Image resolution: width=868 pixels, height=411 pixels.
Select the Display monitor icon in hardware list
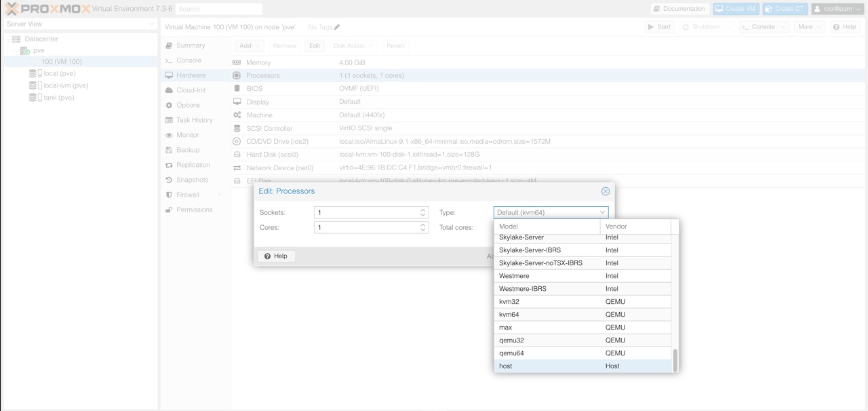tap(237, 102)
